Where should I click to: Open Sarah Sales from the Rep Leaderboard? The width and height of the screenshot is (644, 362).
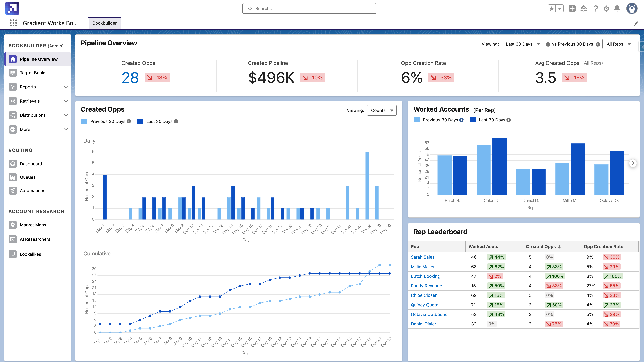(x=423, y=257)
